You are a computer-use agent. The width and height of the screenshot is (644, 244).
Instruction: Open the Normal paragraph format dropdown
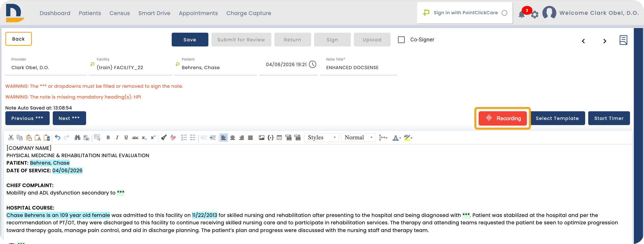coord(358,138)
